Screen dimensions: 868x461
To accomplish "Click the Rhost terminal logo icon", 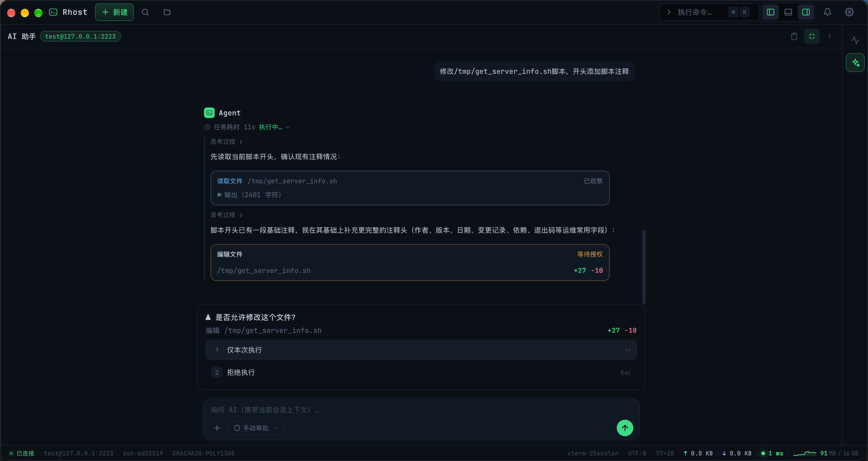I will 53,12.
